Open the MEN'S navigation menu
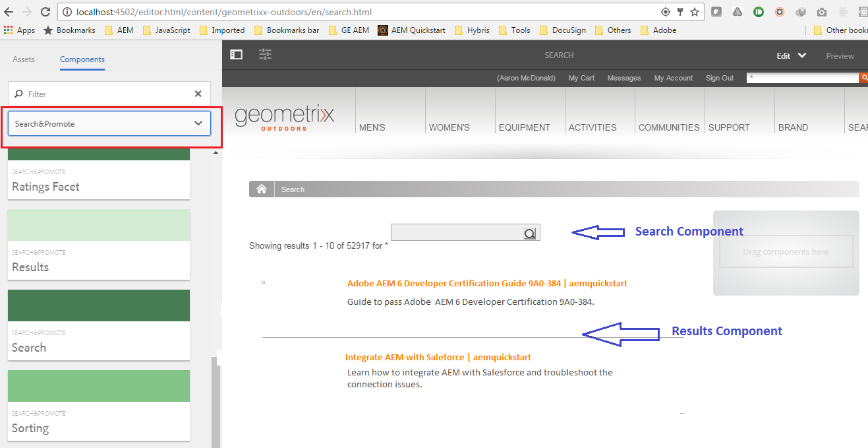868x448 pixels. pyautogui.click(x=372, y=127)
